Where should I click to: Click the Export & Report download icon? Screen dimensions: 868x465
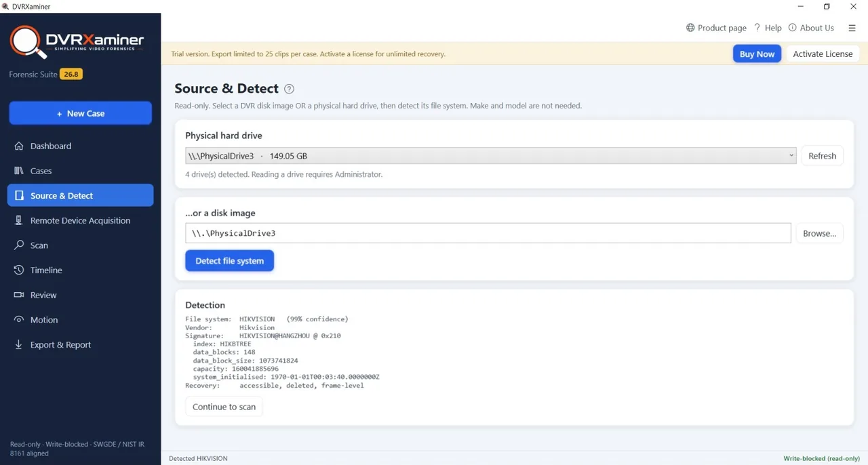click(x=19, y=344)
